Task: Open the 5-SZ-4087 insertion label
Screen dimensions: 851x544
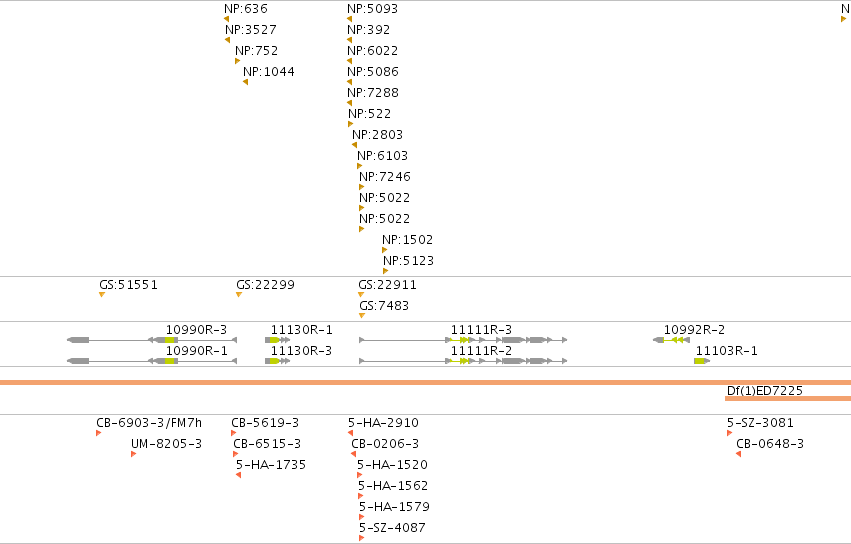Action: click(392, 528)
